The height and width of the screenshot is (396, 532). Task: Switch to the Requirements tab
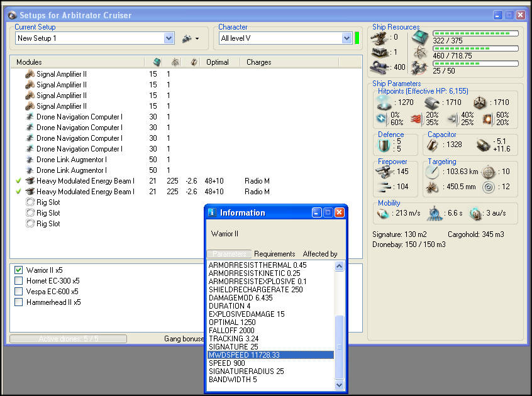point(274,254)
